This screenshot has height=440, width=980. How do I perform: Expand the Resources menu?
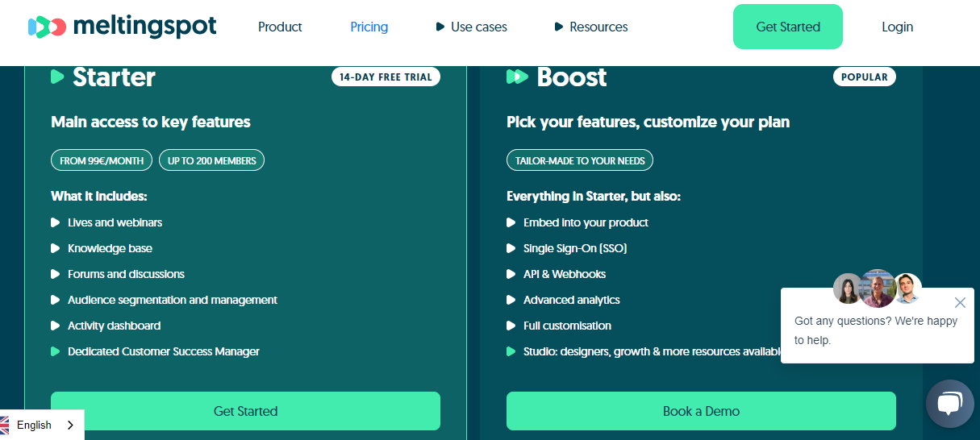(591, 27)
